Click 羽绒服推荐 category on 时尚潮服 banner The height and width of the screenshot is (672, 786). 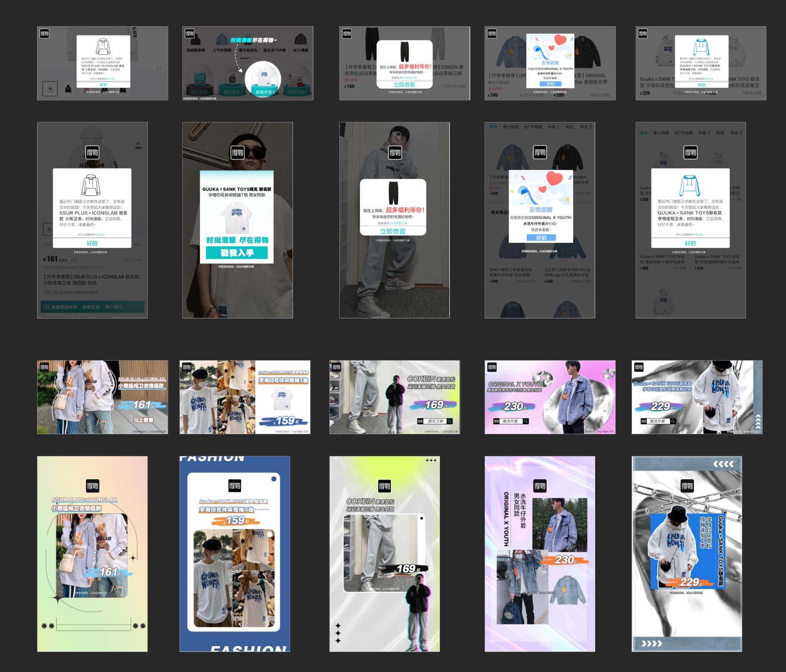coord(196,50)
